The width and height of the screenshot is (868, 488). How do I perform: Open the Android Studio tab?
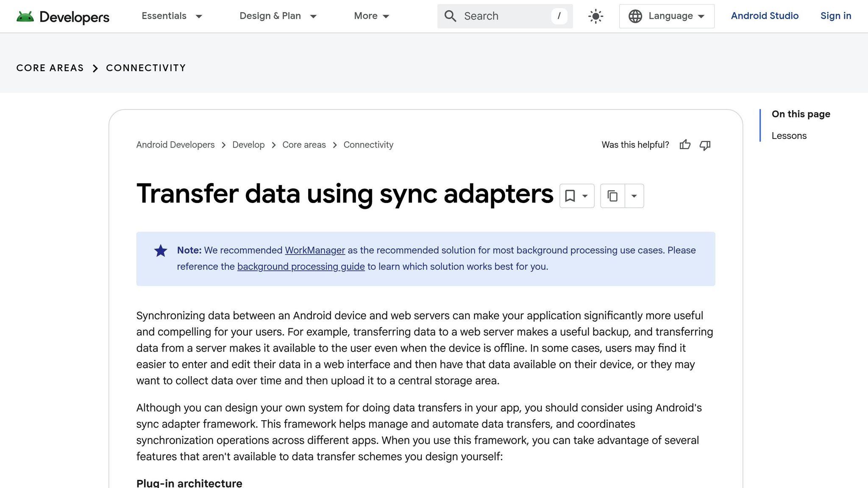coord(765,16)
